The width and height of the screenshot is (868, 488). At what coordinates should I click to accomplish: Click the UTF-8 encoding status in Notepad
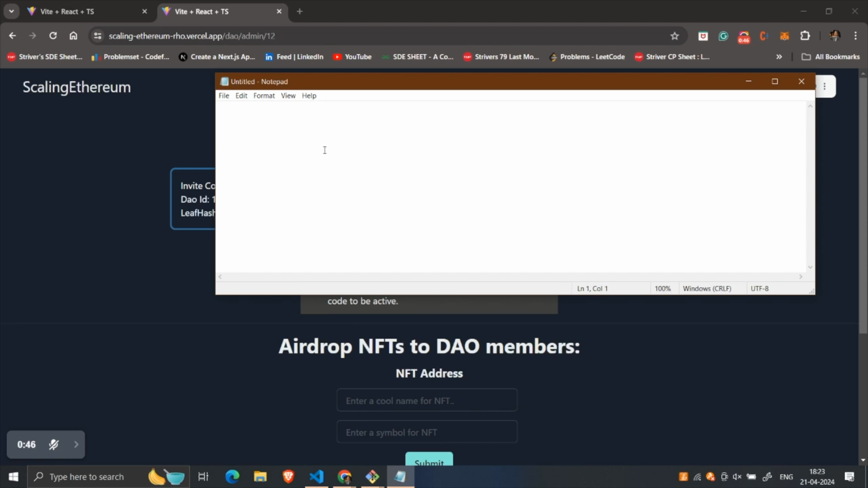(x=759, y=288)
